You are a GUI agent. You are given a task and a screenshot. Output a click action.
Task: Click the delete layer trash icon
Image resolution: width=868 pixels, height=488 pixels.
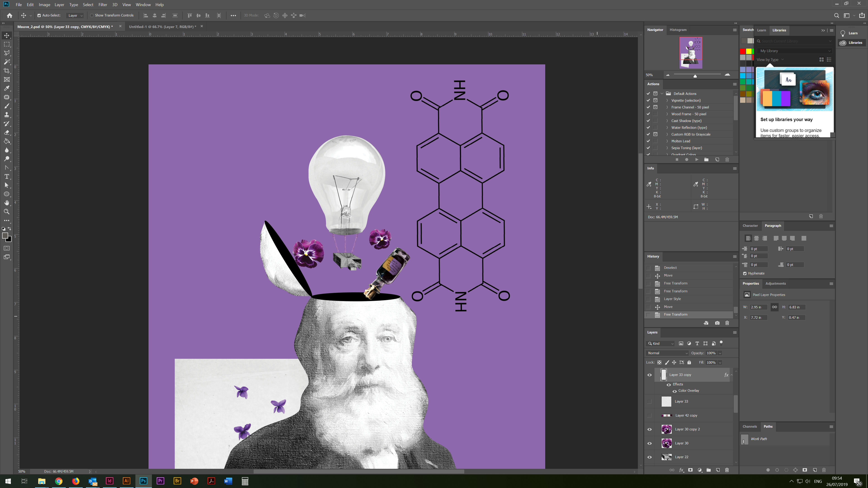[727, 470]
